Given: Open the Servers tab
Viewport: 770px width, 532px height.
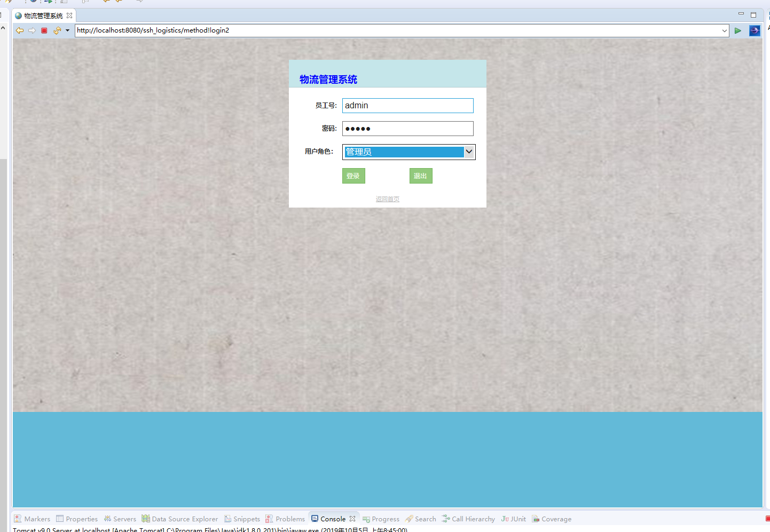Looking at the screenshot, I should [120, 519].
